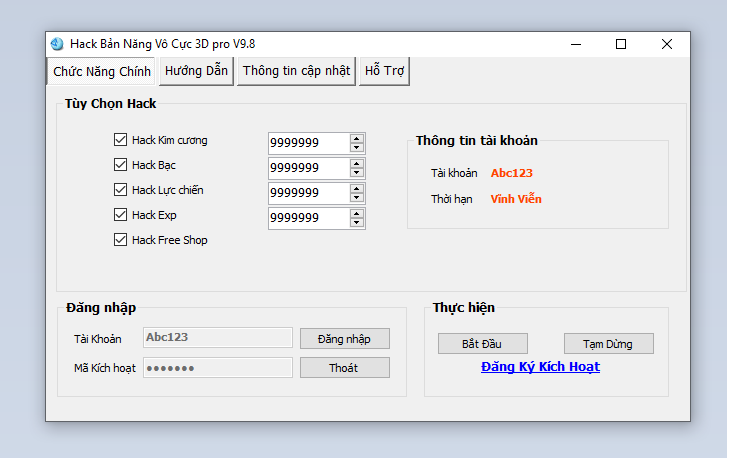Viewport: 730px width, 459px height.
Task: Toggle the Hack Bạc checkbox
Action: point(121,165)
